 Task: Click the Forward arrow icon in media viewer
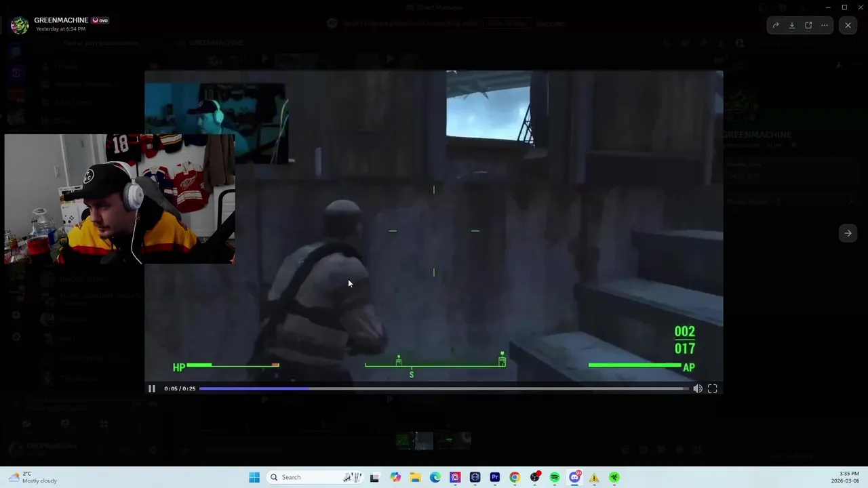(776, 25)
